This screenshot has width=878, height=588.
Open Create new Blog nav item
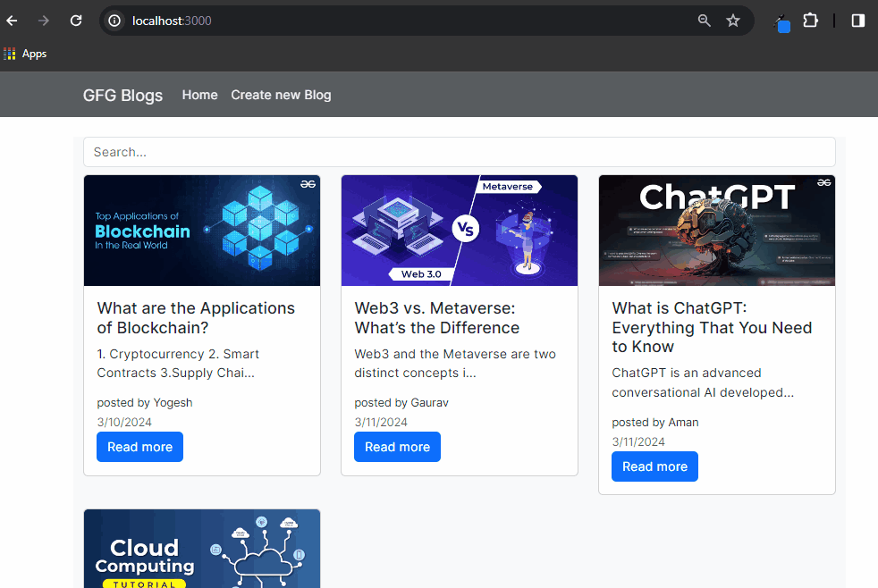click(281, 95)
